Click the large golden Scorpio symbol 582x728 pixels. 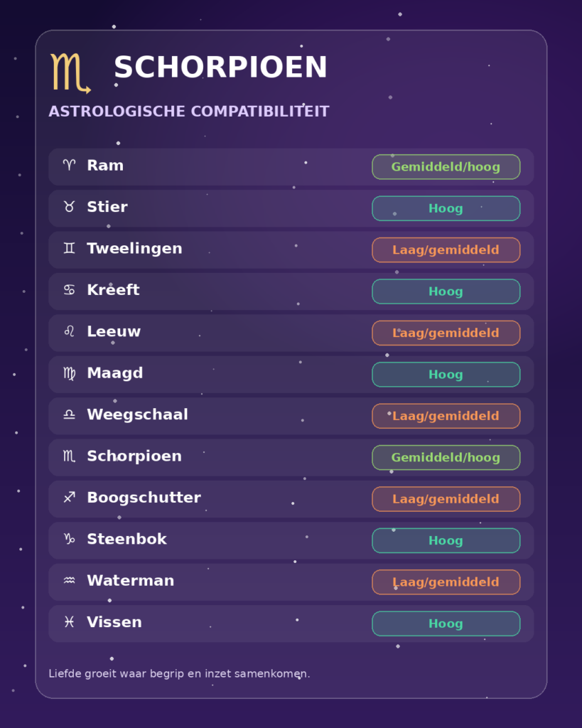70,73
